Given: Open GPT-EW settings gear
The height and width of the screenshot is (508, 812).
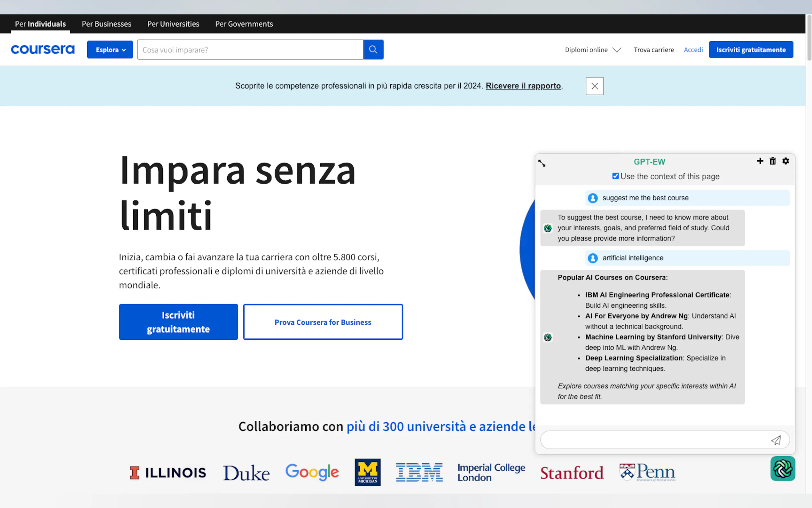Looking at the screenshot, I should 785,161.
